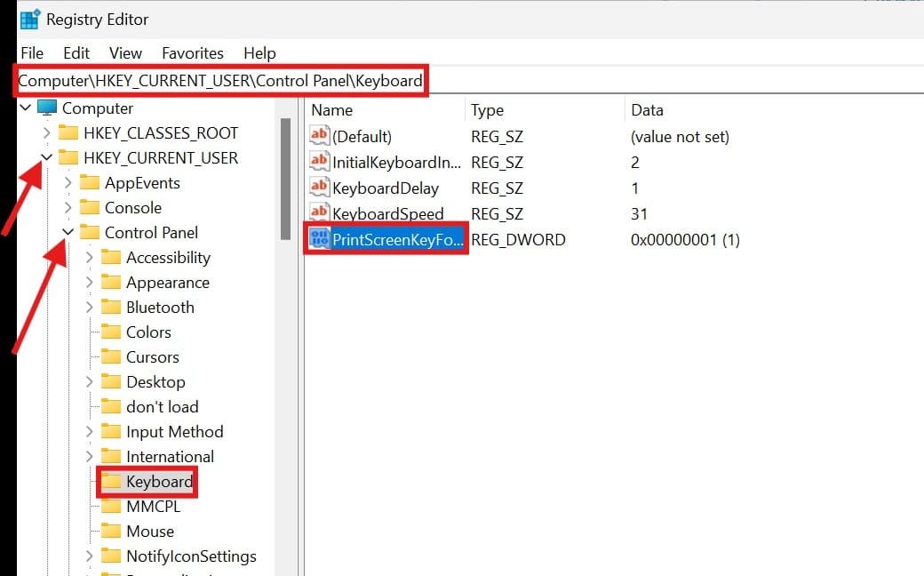Collapse the Computer root node
The height and width of the screenshot is (576, 924).
coord(26,108)
